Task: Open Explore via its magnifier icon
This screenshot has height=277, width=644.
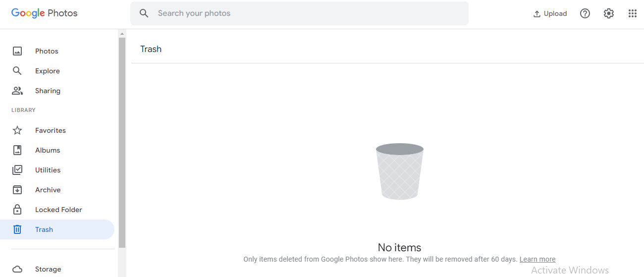Action: (x=17, y=71)
